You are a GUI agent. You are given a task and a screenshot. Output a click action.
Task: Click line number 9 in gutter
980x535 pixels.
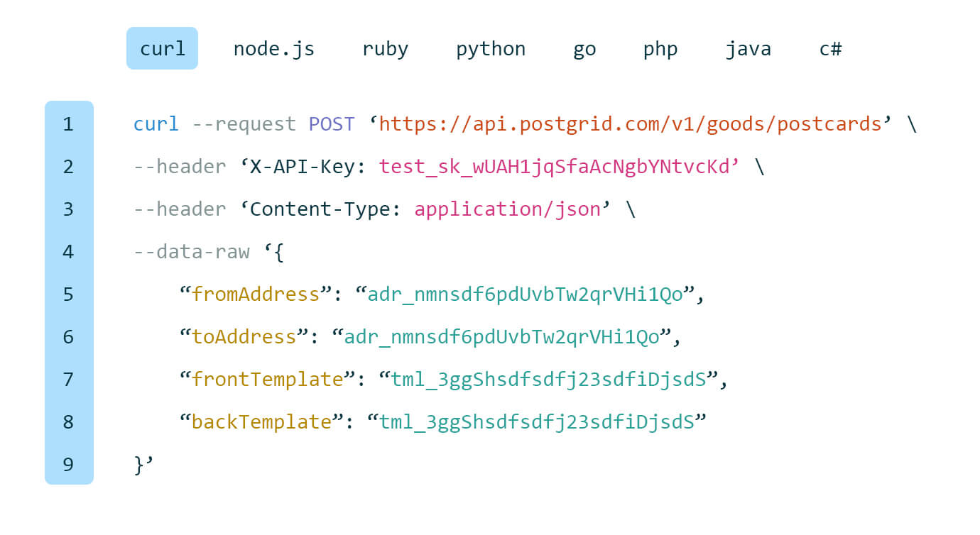pyautogui.click(x=68, y=464)
